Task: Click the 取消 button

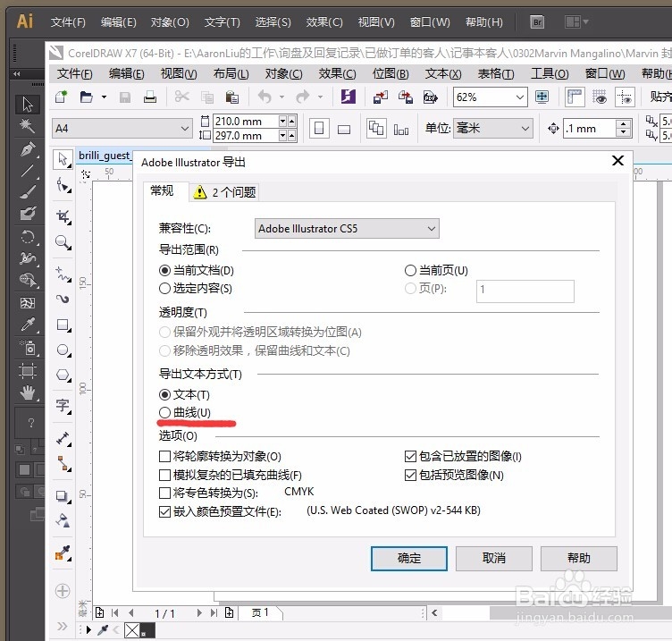Action: tap(493, 558)
